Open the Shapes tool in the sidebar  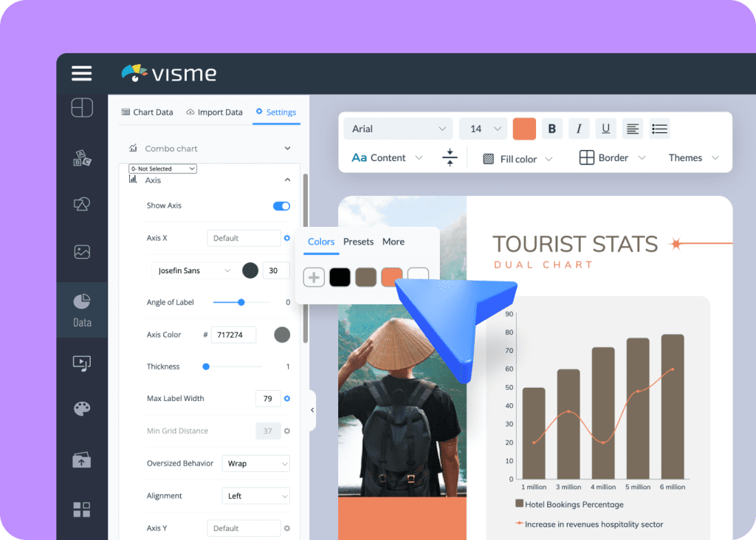(82, 204)
